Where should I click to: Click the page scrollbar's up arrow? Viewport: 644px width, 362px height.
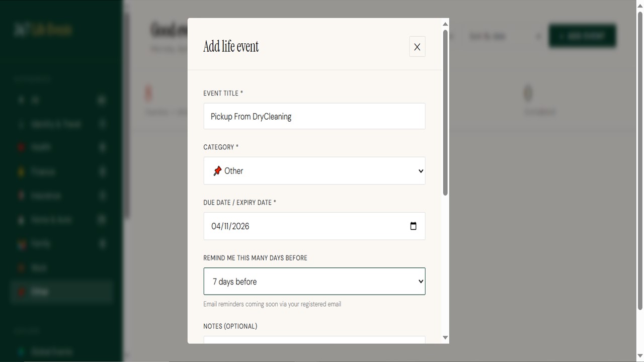(640, 5)
